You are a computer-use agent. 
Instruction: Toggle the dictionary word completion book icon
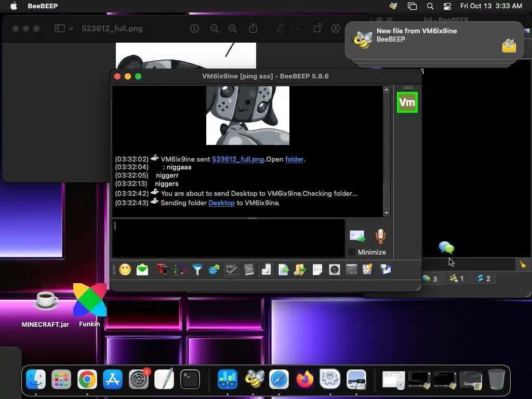coord(249,270)
